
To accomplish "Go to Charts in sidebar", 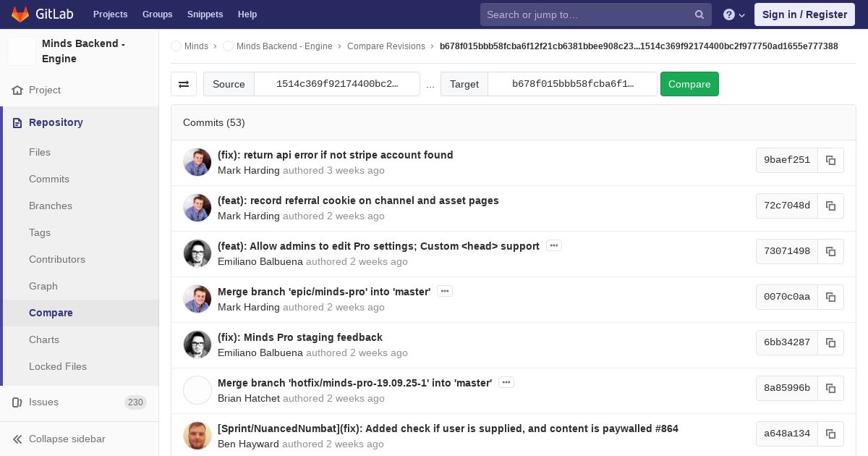I will click(x=44, y=340).
